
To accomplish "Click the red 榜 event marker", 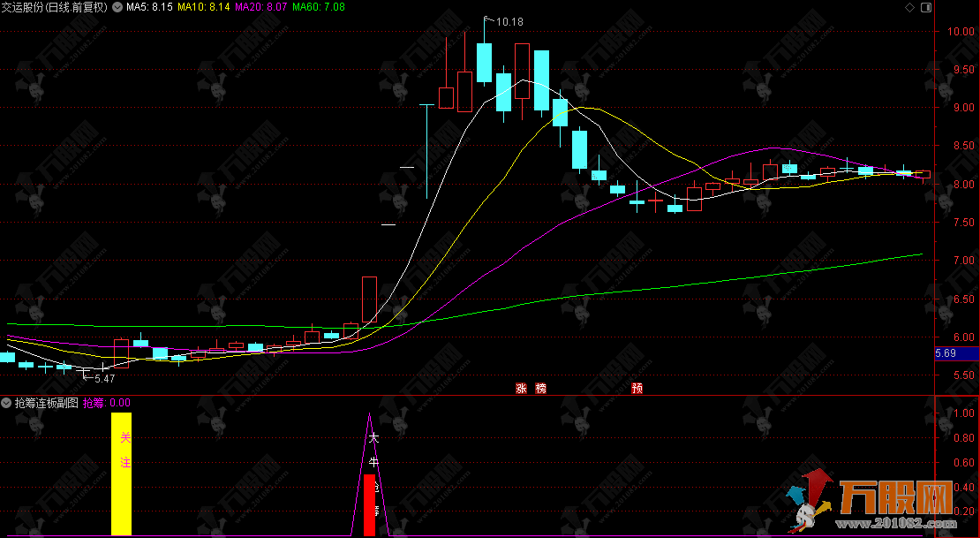I will (540, 388).
